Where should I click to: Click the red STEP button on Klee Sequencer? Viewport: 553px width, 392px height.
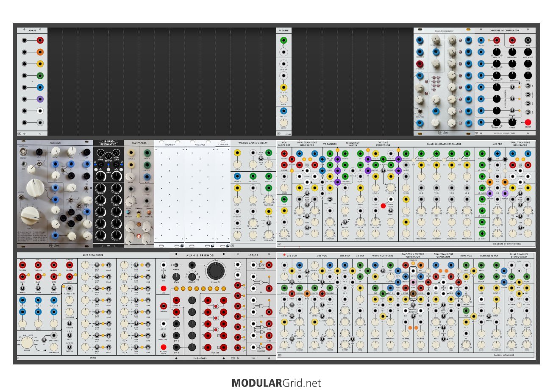(164, 288)
